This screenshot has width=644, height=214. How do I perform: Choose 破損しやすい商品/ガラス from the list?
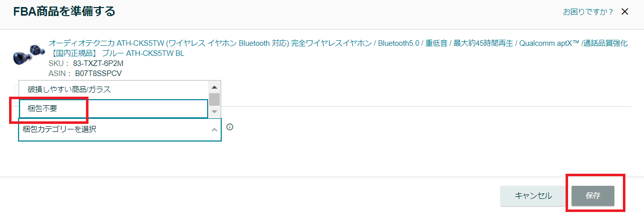(x=114, y=90)
